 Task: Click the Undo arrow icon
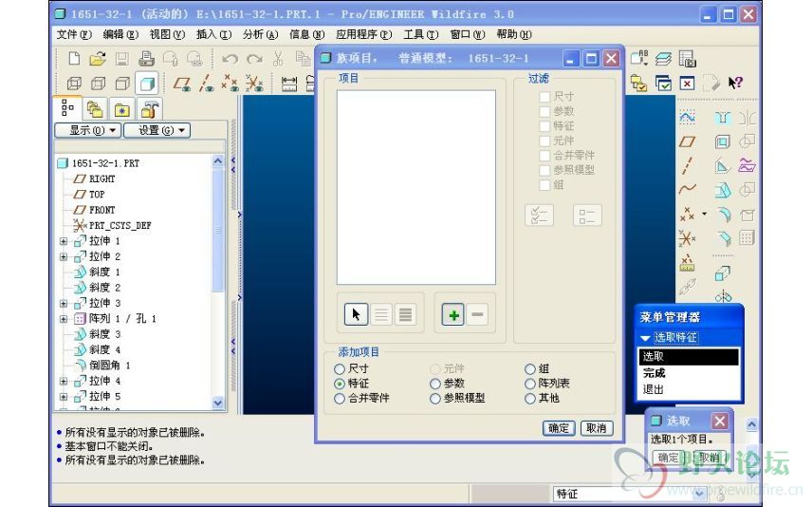(x=230, y=59)
